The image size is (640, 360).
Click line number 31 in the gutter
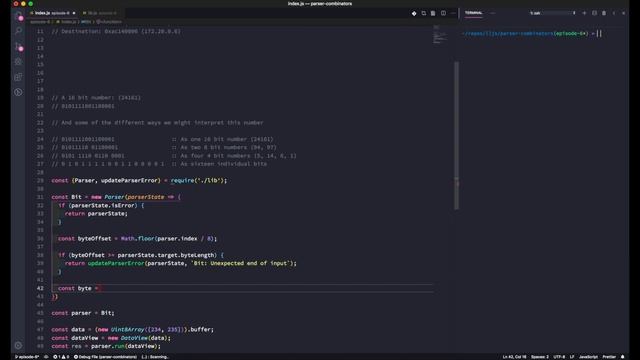click(x=40, y=197)
